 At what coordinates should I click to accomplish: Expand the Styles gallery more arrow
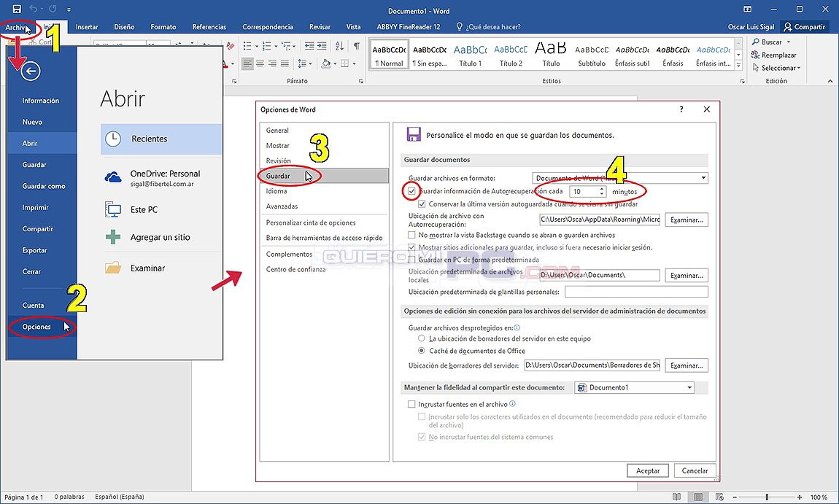pos(739,65)
